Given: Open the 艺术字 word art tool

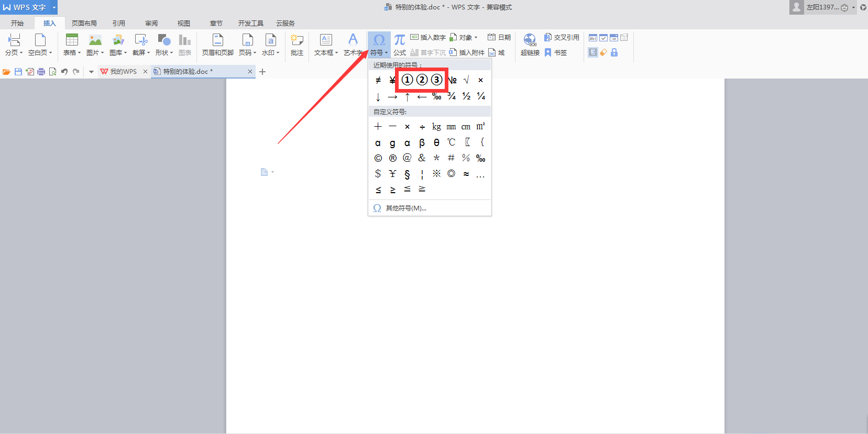Looking at the screenshot, I should coord(353,44).
